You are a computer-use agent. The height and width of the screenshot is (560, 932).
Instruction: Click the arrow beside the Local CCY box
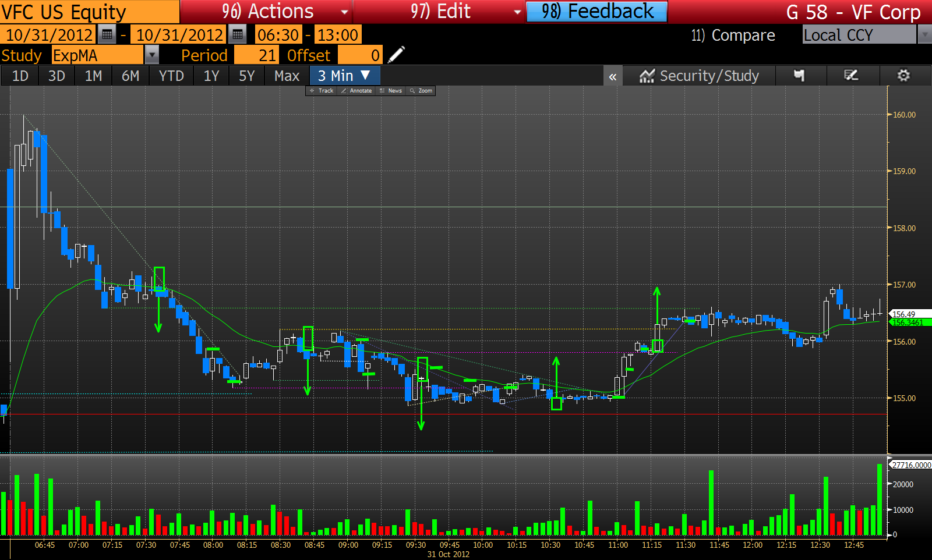[924, 35]
